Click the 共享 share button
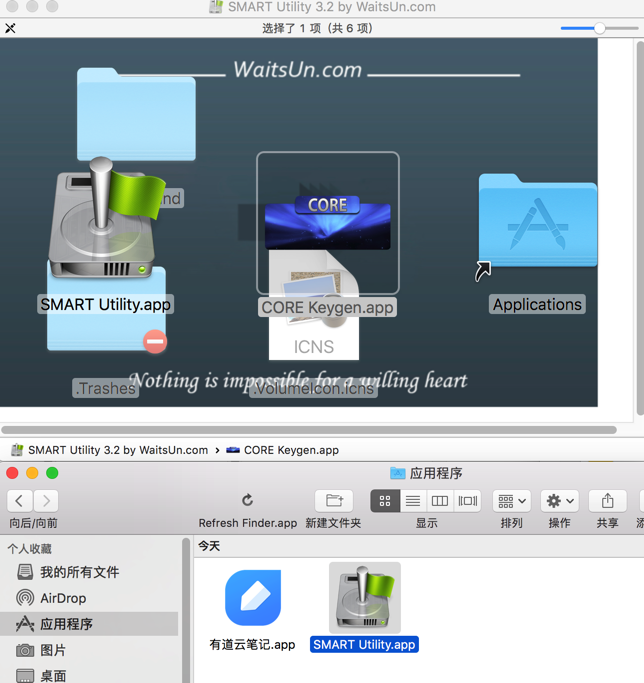644x683 pixels. click(x=607, y=501)
